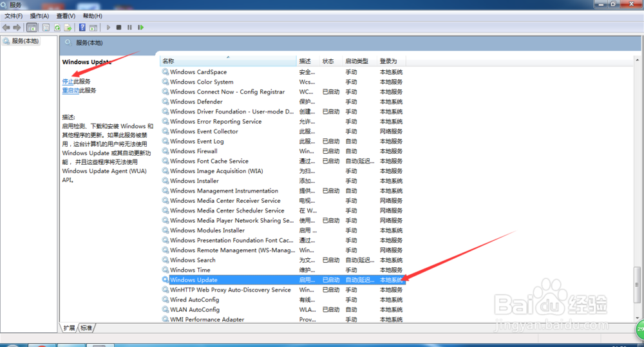Click the scroll-up arrow of list scrollbar

point(637,60)
